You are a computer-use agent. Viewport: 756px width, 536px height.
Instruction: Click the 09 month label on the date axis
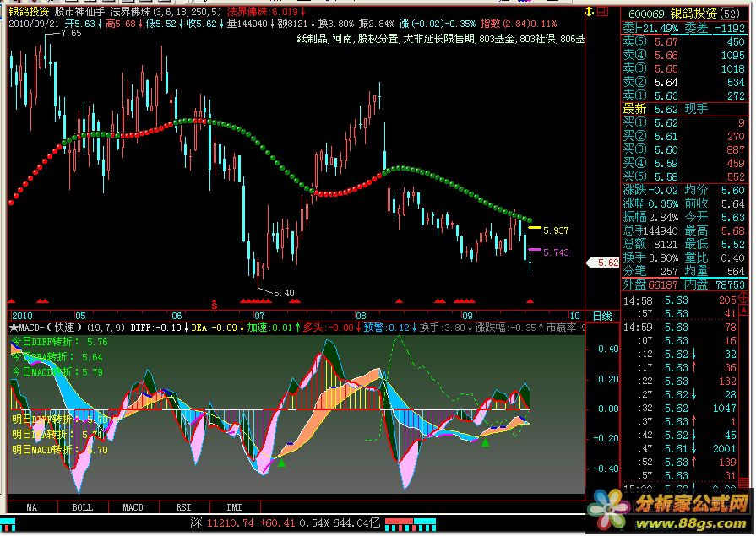467,316
